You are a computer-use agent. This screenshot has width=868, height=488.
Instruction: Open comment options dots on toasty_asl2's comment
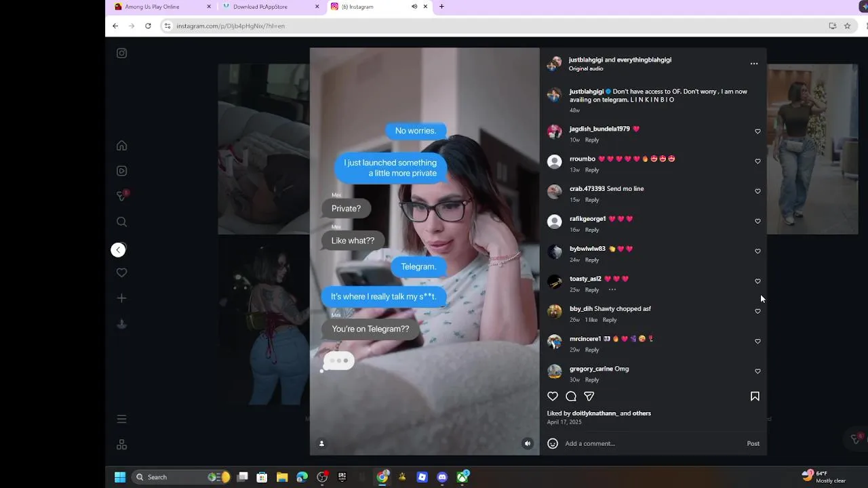pos(612,290)
